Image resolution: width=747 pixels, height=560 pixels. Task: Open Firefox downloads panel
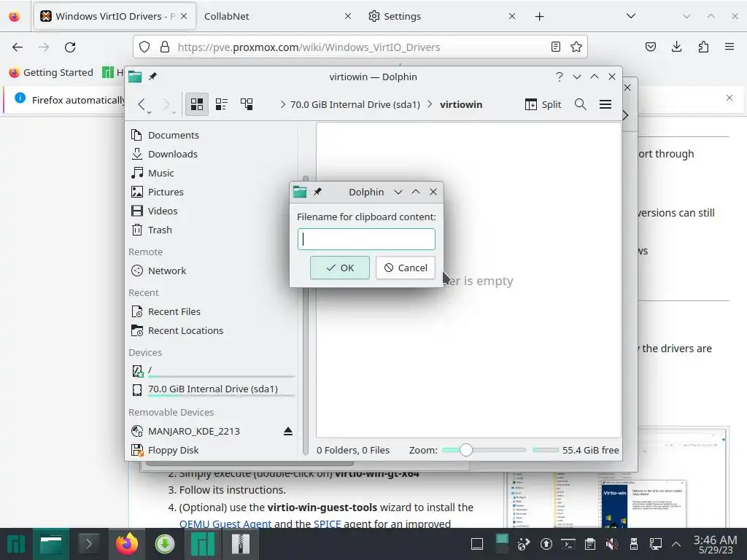coord(676,47)
